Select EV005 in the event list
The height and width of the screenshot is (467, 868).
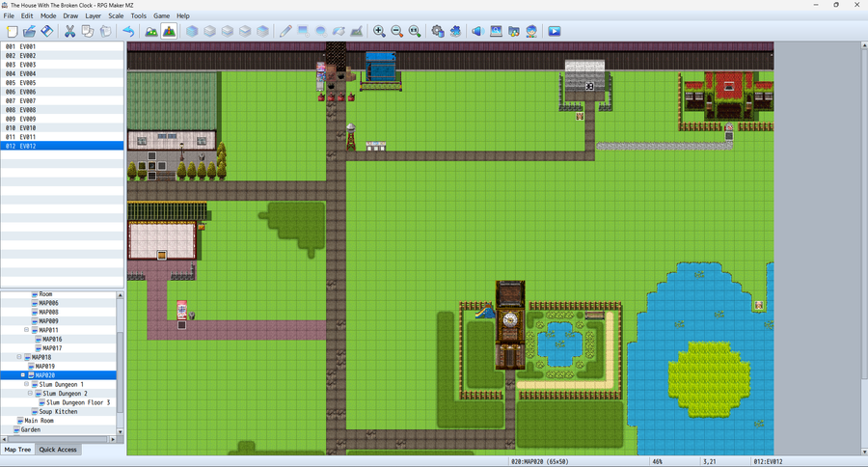pyautogui.click(x=62, y=83)
